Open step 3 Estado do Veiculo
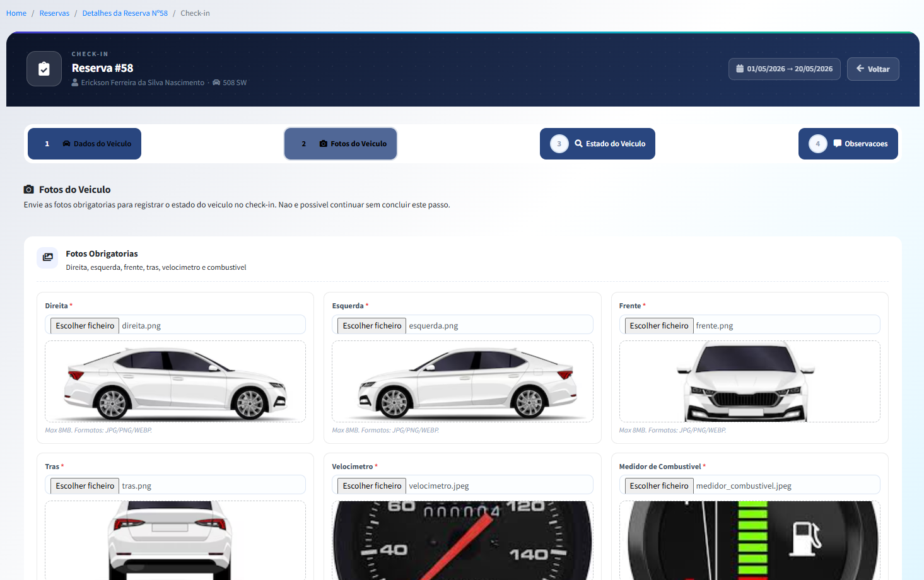This screenshot has width=924, height=580. coord(597,144)
